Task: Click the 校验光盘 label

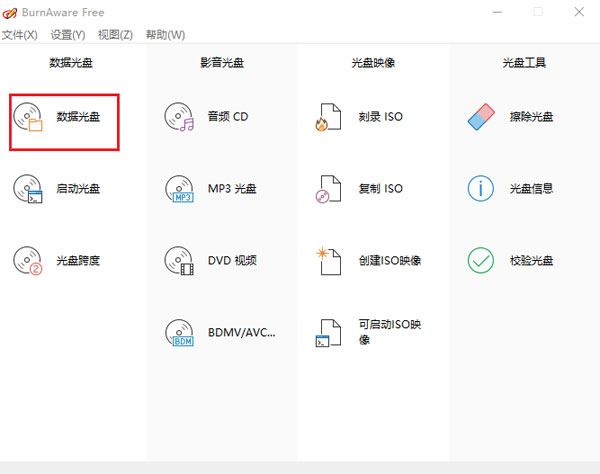Action: [531, 261]
